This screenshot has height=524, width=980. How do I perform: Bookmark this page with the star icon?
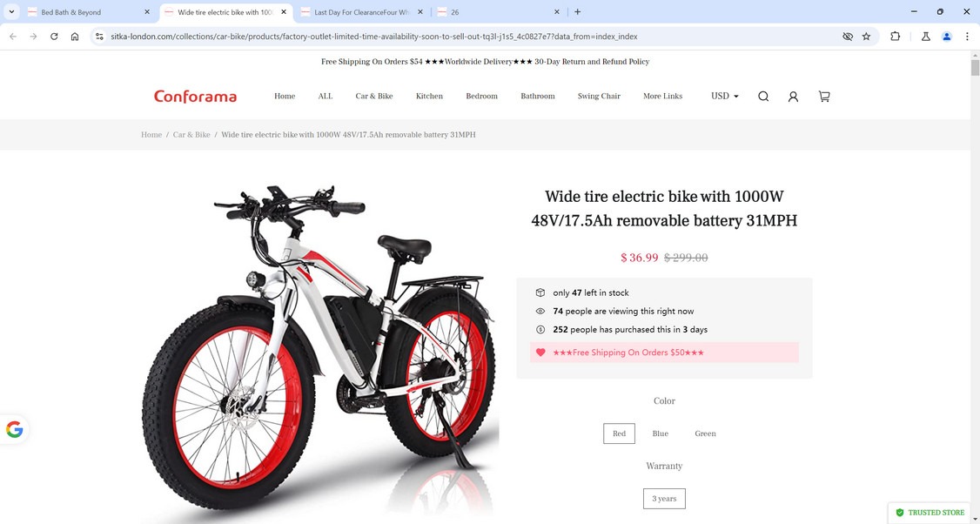866,37
